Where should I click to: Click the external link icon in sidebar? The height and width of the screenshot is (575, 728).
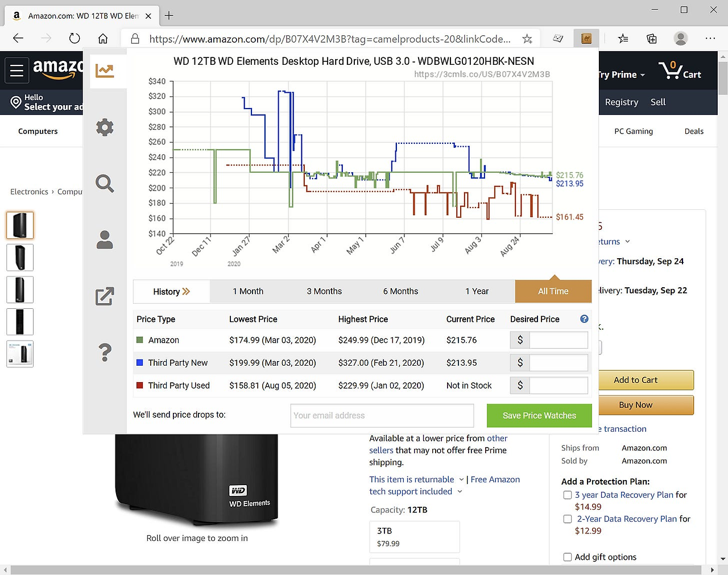[x=105, y=296]
